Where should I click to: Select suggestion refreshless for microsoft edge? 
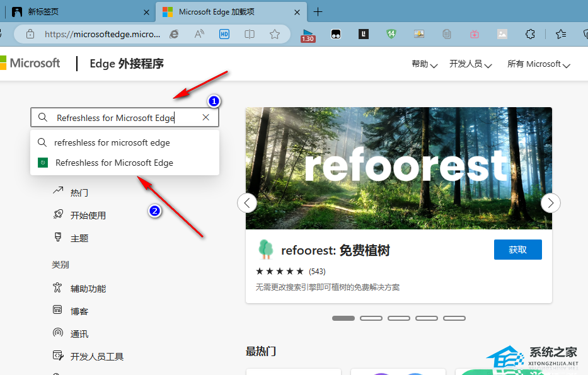click(x=125, y=142)
